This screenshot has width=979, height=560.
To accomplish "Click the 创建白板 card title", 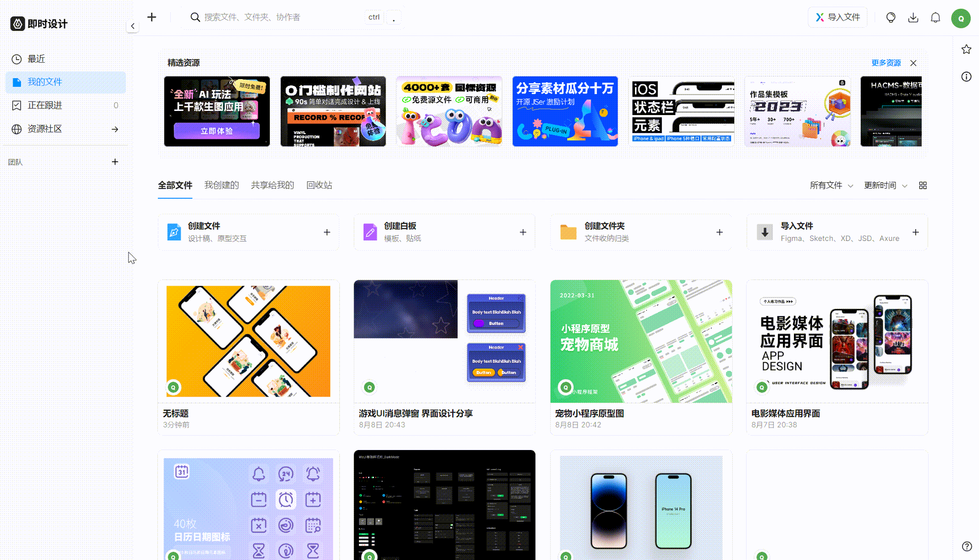I will coord(400,226).
